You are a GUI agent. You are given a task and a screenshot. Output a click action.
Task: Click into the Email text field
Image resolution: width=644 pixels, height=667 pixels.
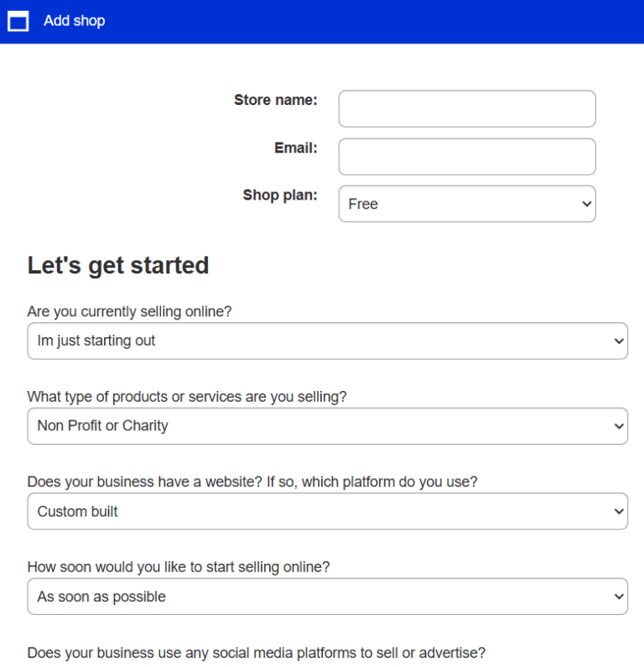466,157
